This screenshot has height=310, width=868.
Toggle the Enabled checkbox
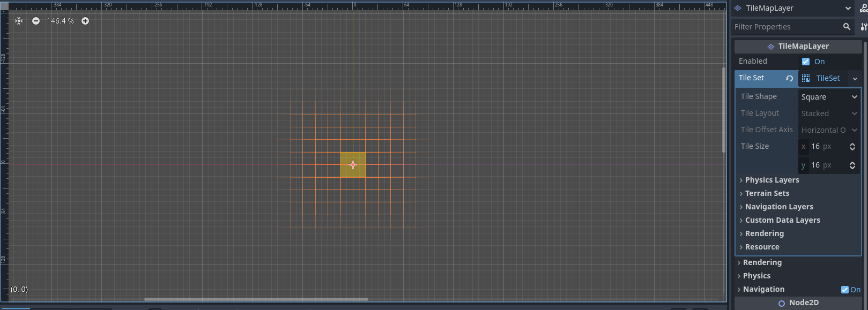pyautogui.click(x=806, y=62)
